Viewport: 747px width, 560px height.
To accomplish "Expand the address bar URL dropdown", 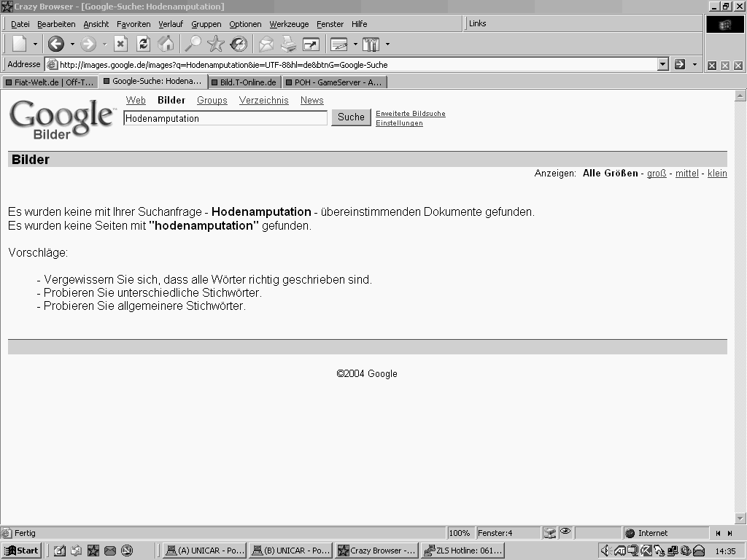I will click(662, 64).
